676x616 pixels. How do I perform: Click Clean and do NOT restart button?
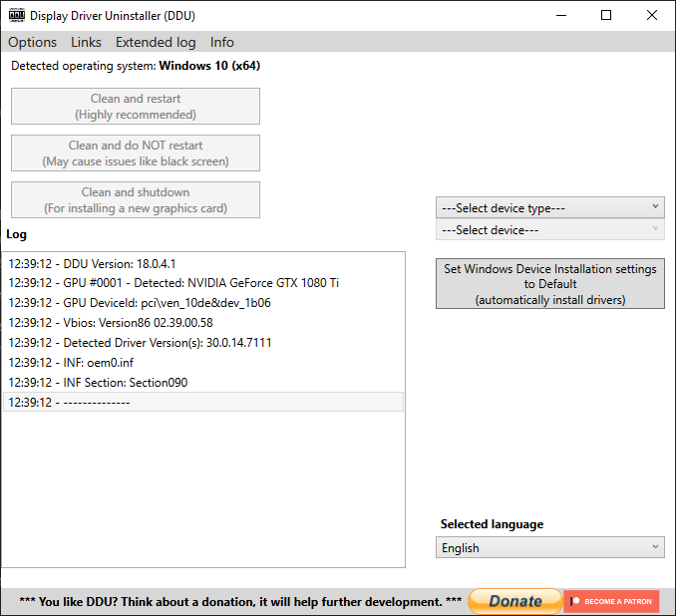pos(136,154)
